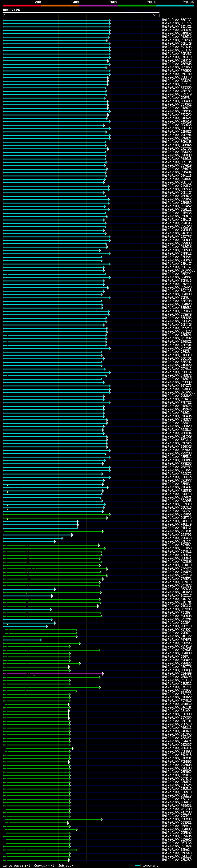Choose hit UniRef100_C0LZX4
The image size is (197, 868).
177,542
